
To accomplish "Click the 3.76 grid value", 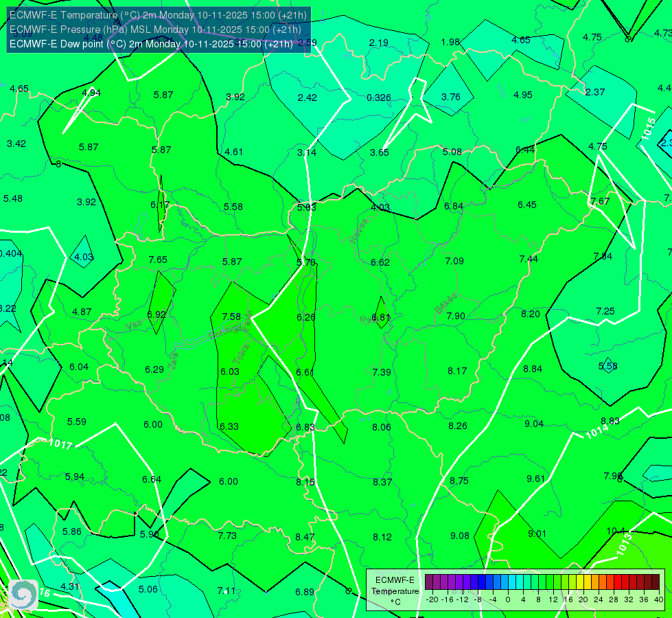I will pos(451,97).
